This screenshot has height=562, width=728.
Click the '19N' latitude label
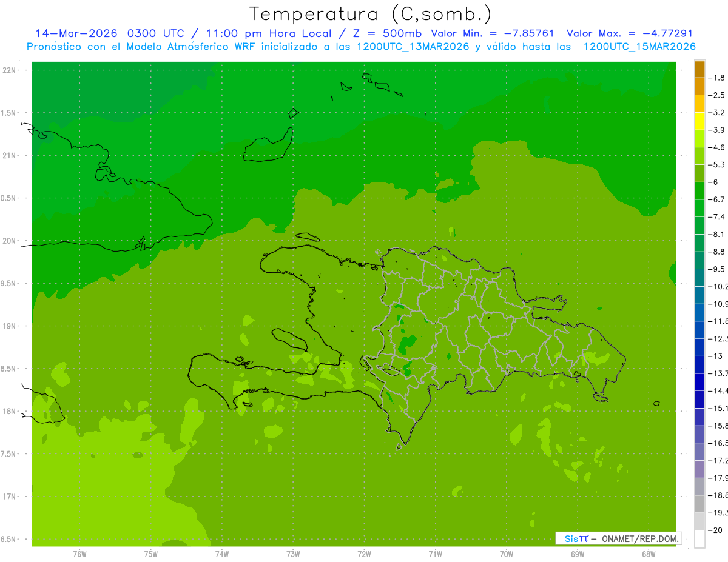[10, 326]
